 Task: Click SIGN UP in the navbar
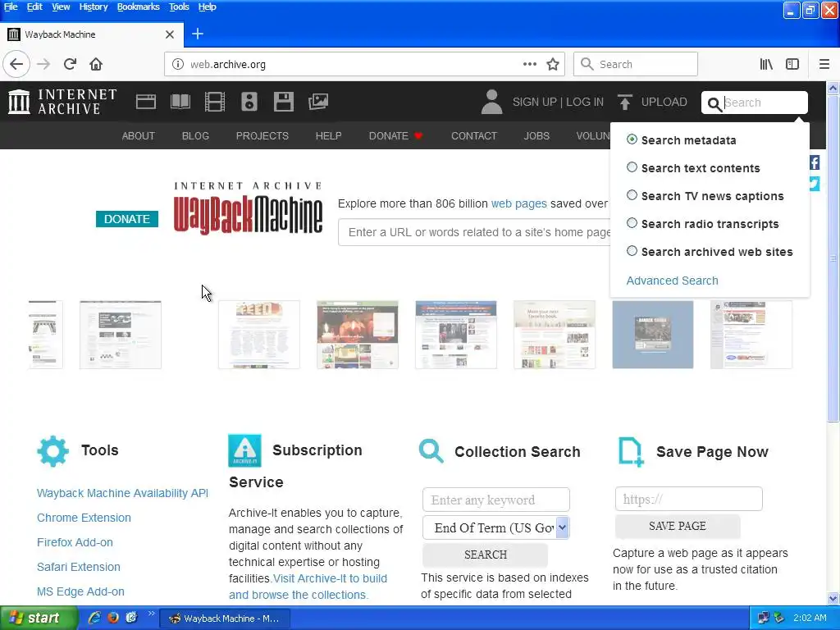coord(535,102)
